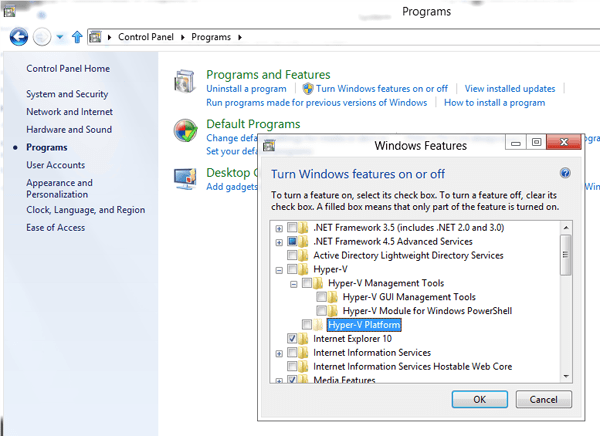Viewport: 600px width, 436px height.
Task: Click How to install a program link
Action: [494, 103]
